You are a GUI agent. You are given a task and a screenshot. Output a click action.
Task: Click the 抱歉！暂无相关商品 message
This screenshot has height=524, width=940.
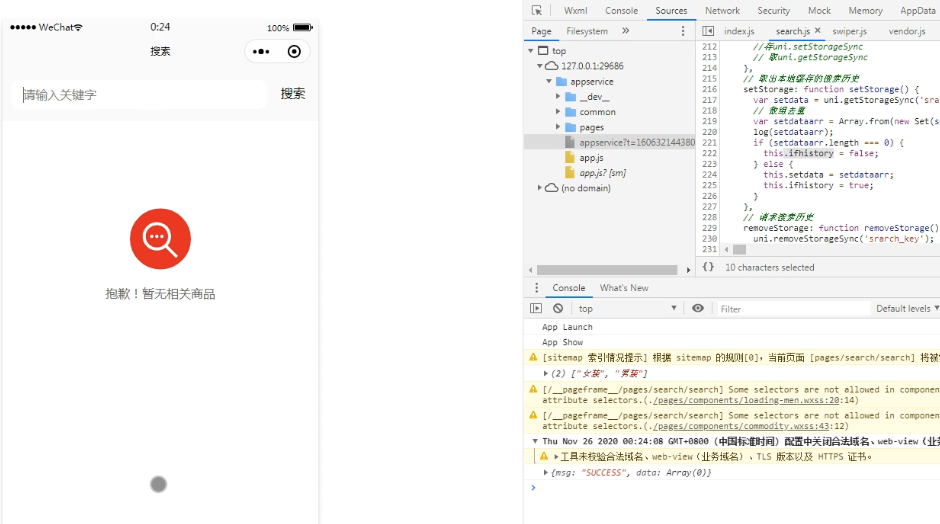(160, 294)
